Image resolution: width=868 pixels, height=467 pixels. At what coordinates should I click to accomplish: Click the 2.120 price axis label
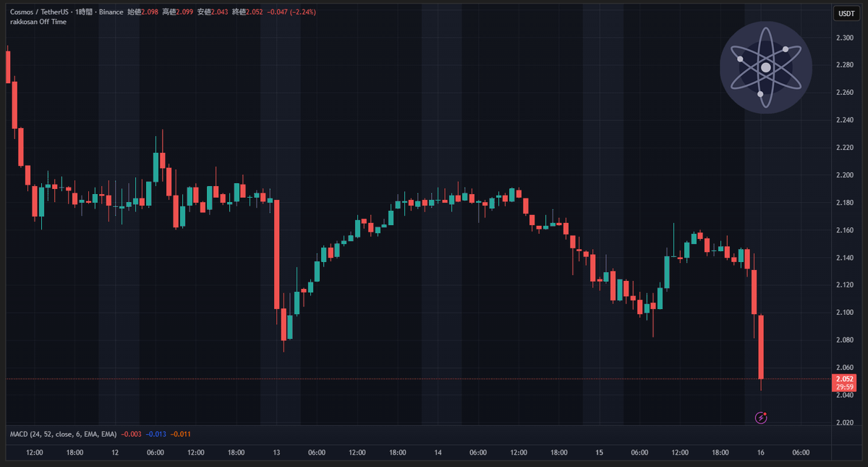tap(844, 285)
